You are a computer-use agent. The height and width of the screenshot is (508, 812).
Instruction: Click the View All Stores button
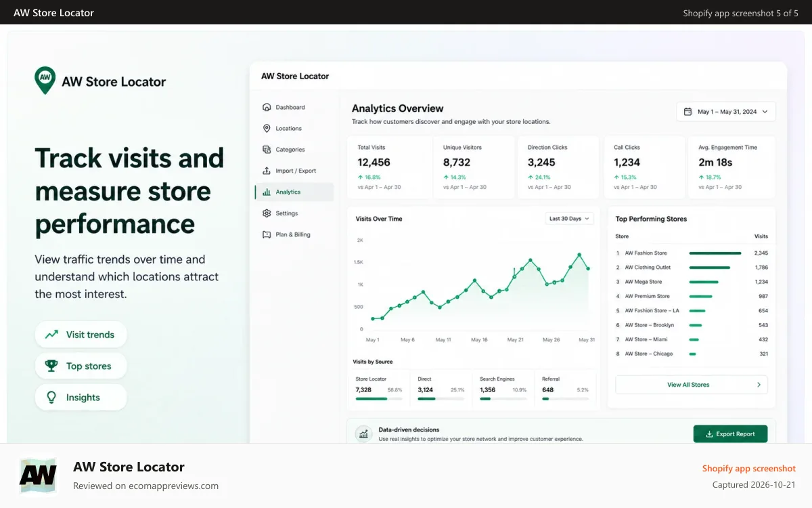(x=692, y=385)
